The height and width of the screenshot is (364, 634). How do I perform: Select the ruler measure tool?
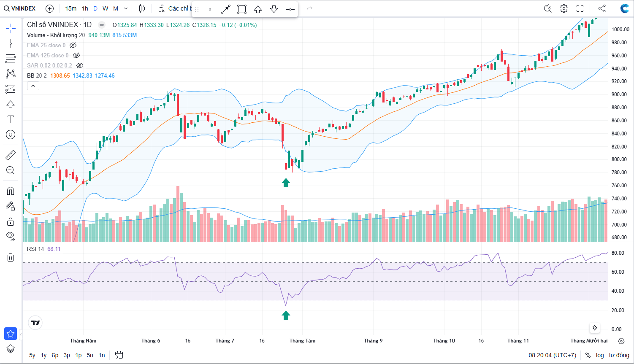point(11,155)
